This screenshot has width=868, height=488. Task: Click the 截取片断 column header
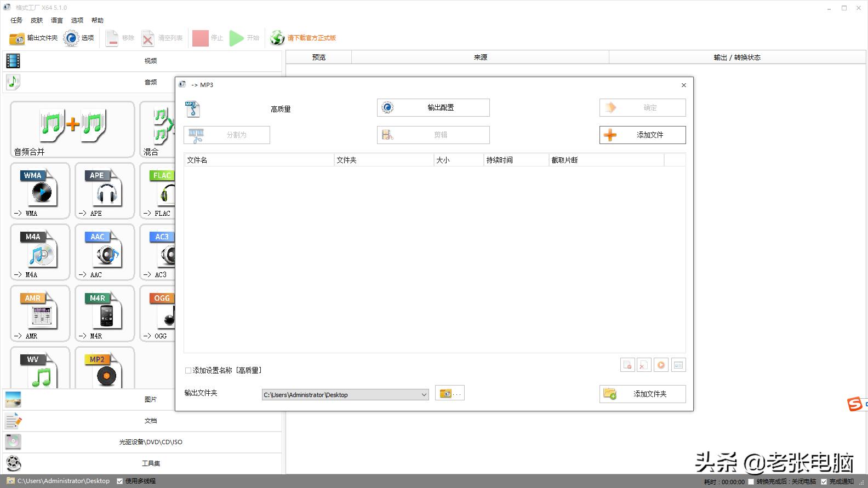(x=606, y=160)
